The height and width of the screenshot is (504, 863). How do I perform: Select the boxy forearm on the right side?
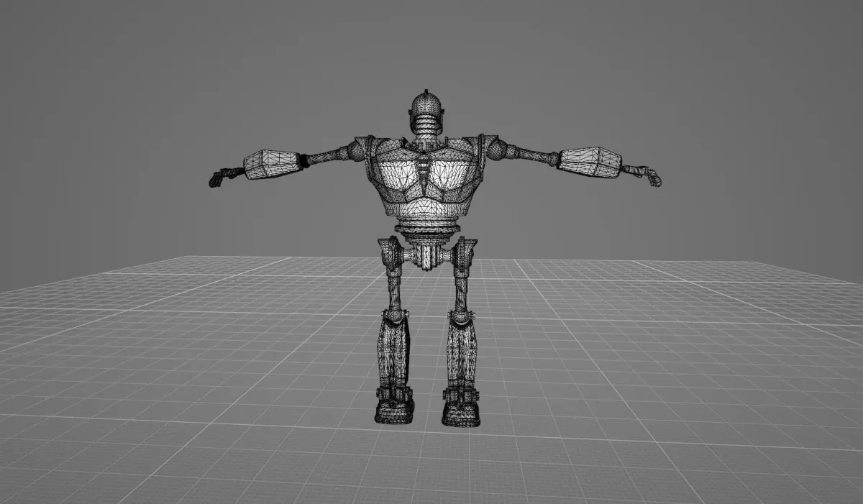coord(590,162)
